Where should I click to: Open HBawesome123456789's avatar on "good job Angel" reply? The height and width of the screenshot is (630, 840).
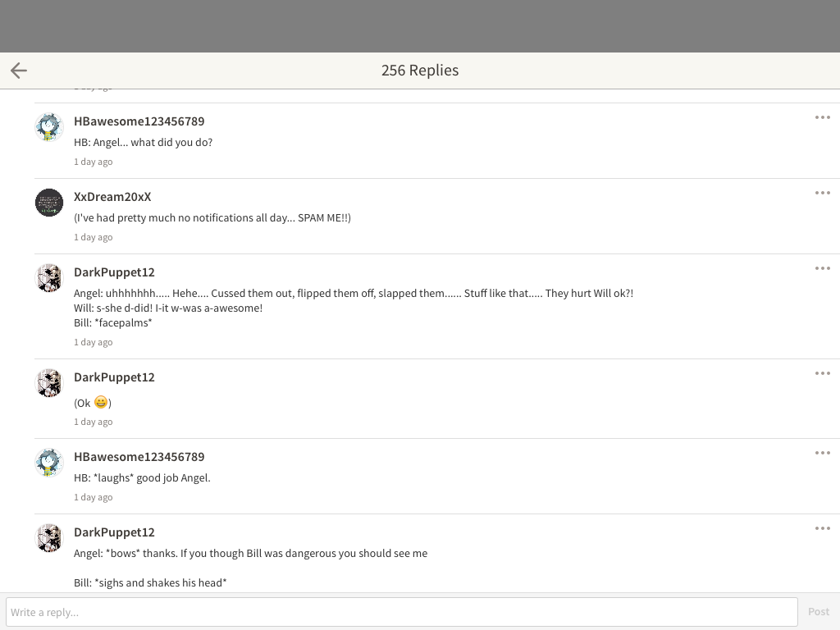click(x=49, y=463)
